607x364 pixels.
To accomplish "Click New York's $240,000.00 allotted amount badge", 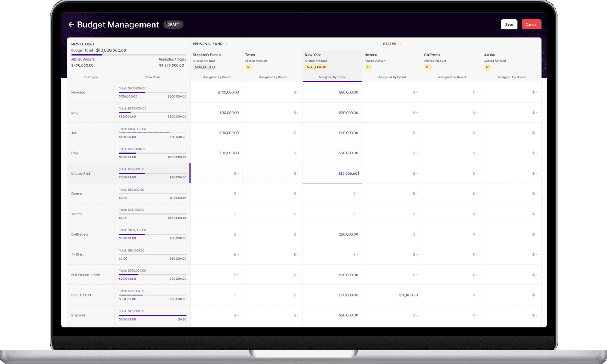I will click(x=316, y=67).
